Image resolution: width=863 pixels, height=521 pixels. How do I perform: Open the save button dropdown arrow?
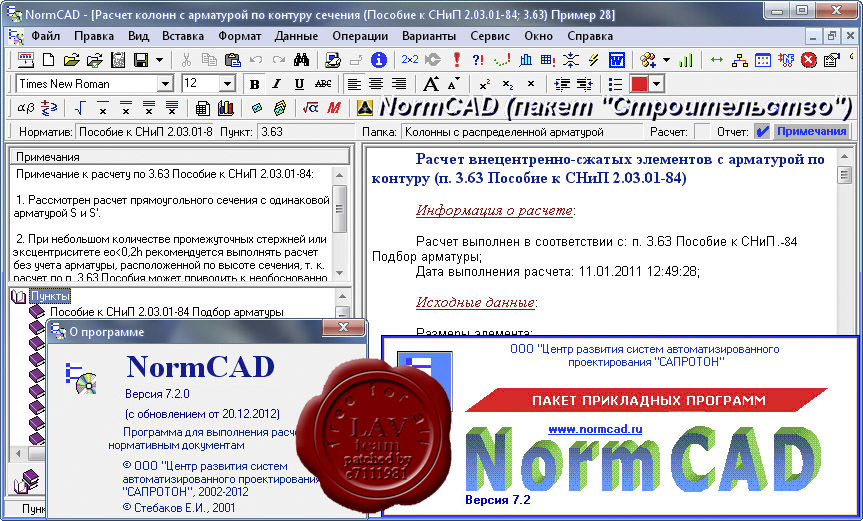coord(159,59)
